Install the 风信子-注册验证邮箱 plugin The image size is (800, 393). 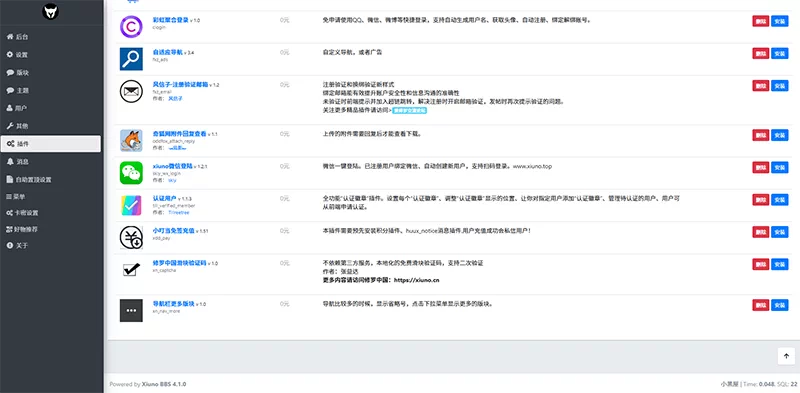click(779, 86)
